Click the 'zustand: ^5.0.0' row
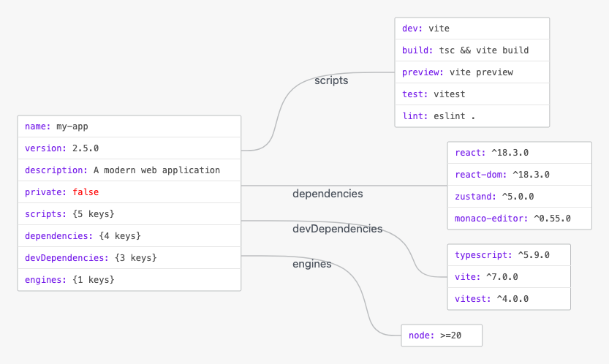 pyautogui.click(x=520, y=196)
